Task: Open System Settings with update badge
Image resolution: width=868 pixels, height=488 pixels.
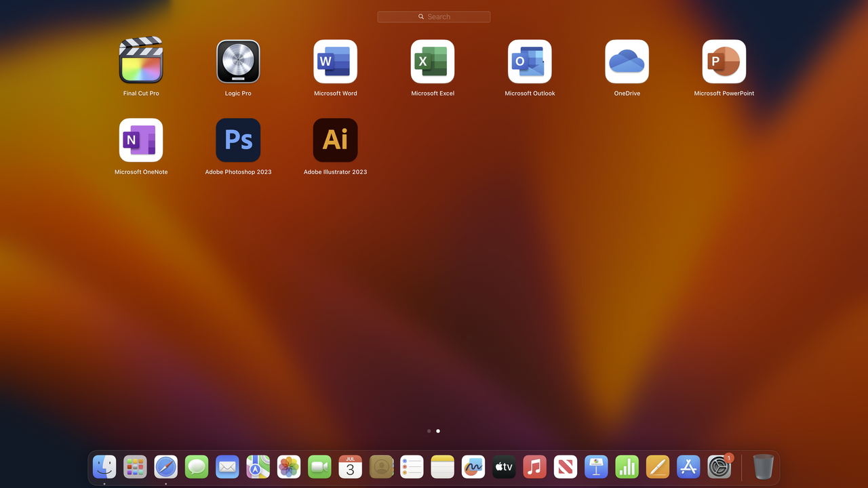Action: tap(719, 467)
